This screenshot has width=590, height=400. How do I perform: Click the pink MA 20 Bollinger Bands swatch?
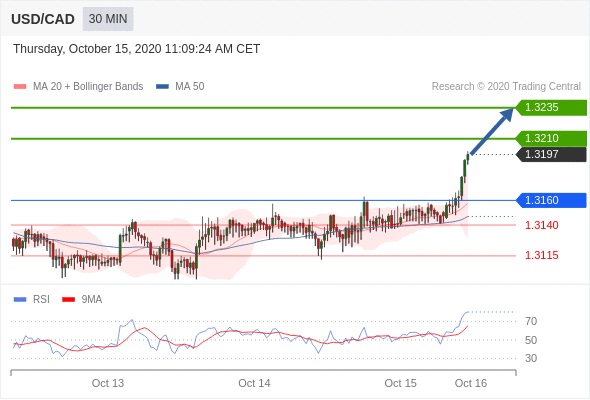(x=20, y=87)
